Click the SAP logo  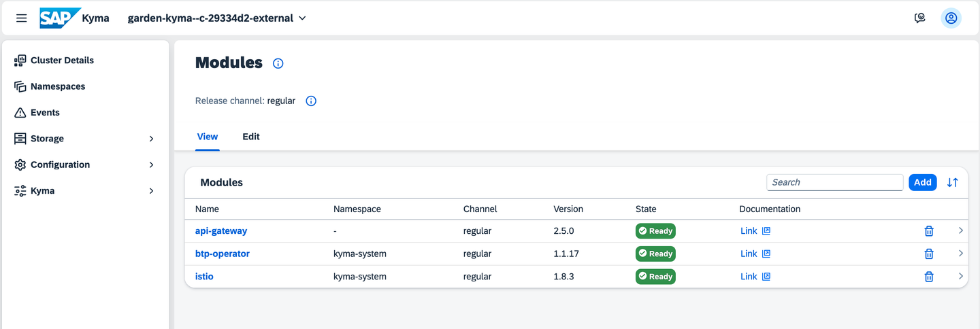pos(60,18)
